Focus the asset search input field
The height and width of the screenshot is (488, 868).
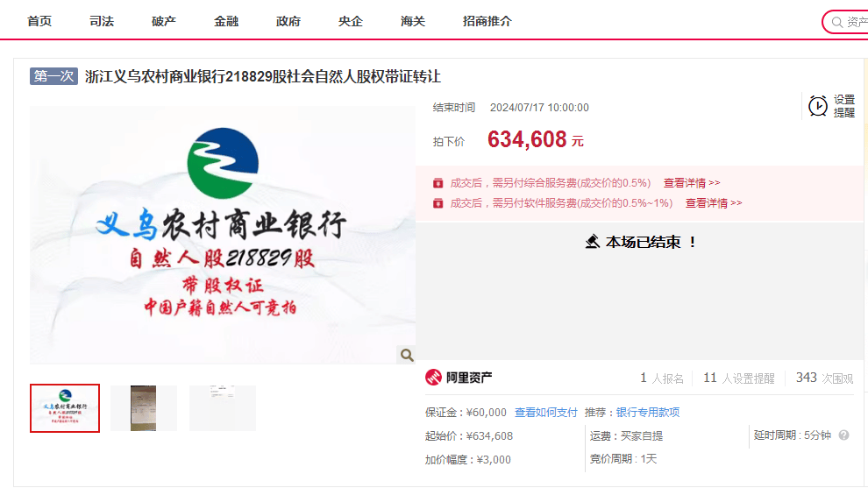click(846, 22)
